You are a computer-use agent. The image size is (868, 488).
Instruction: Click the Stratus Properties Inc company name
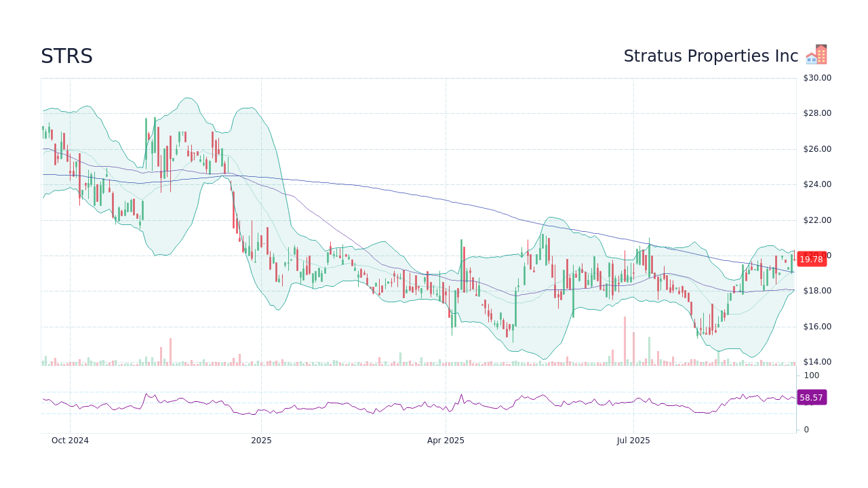click(711, 56)
